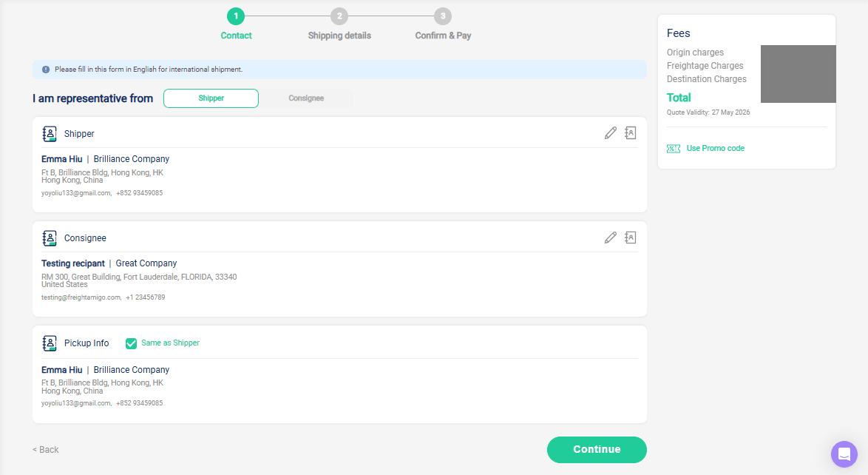Screen dimensions: 868x475
Task: Click the promo code ticket icon
Action: [674, 149]
